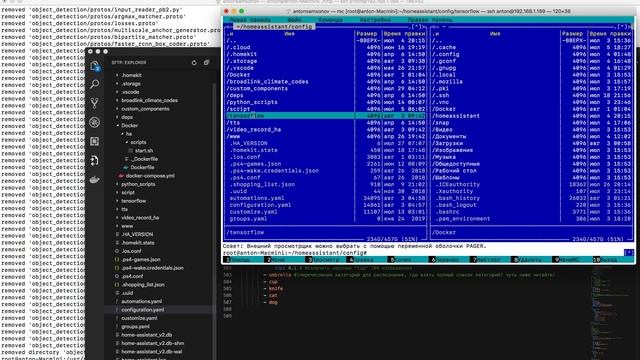Open configuration.yaml in SFTP Explorer tree
The image size is (640, 360).
click(142, 310)
